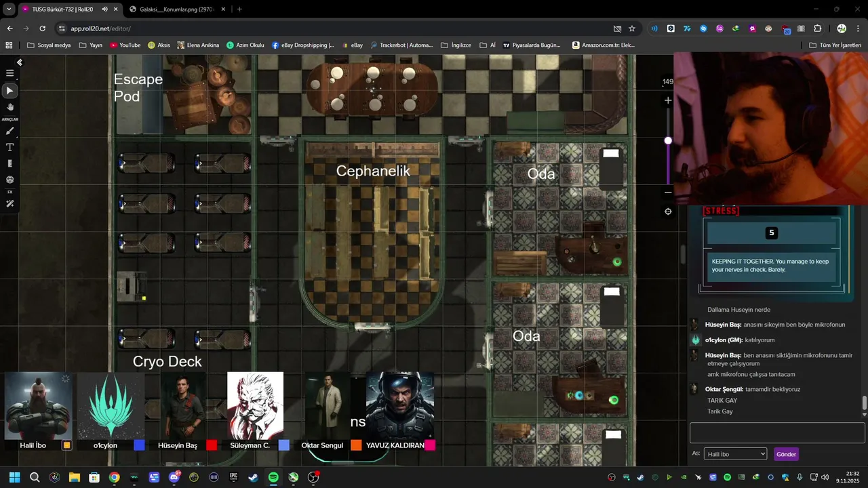
Task: Activate the Text tool
Action: coord(9,147)
